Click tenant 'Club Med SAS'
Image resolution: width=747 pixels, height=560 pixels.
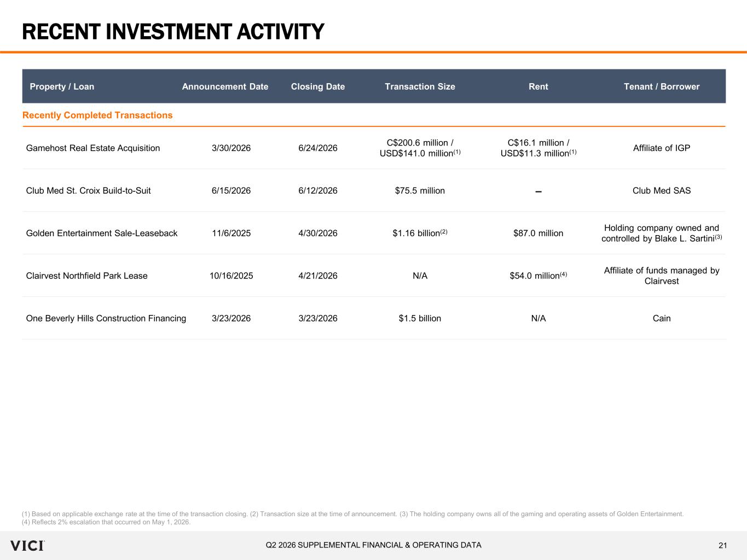[x=662, y=191]
